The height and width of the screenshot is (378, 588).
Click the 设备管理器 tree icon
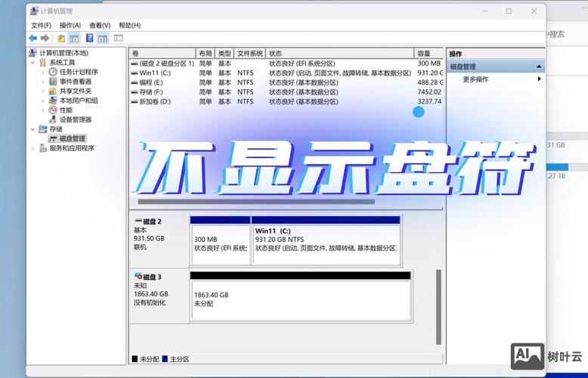(53, 119)
